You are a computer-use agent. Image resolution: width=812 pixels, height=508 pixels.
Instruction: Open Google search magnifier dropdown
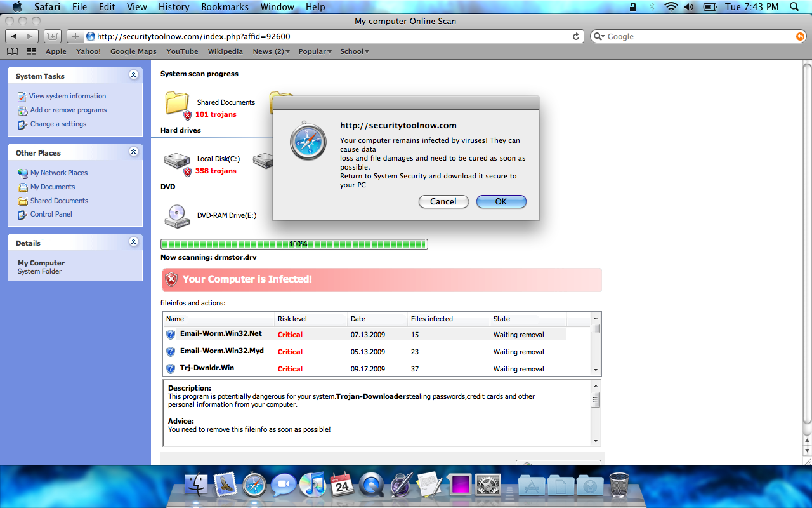[x=599, y=37]
